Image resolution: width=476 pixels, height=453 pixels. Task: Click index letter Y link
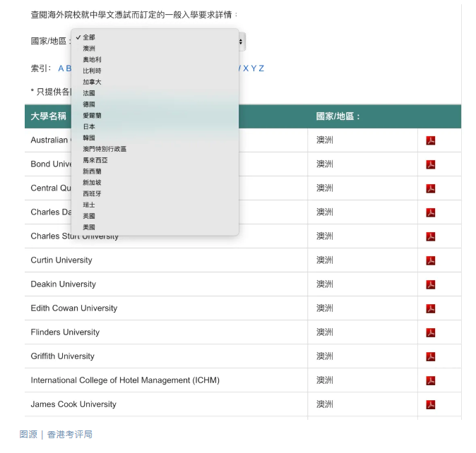coord(254,68)
